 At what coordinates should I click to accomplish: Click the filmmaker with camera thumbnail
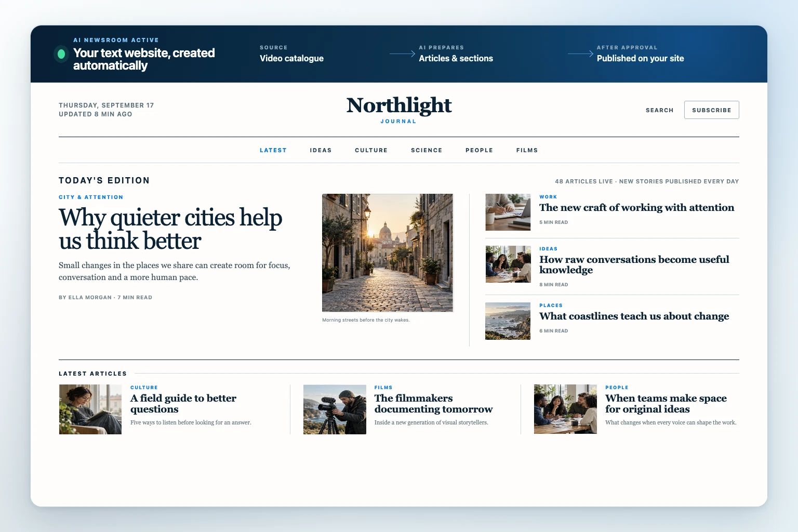[335, 409]
